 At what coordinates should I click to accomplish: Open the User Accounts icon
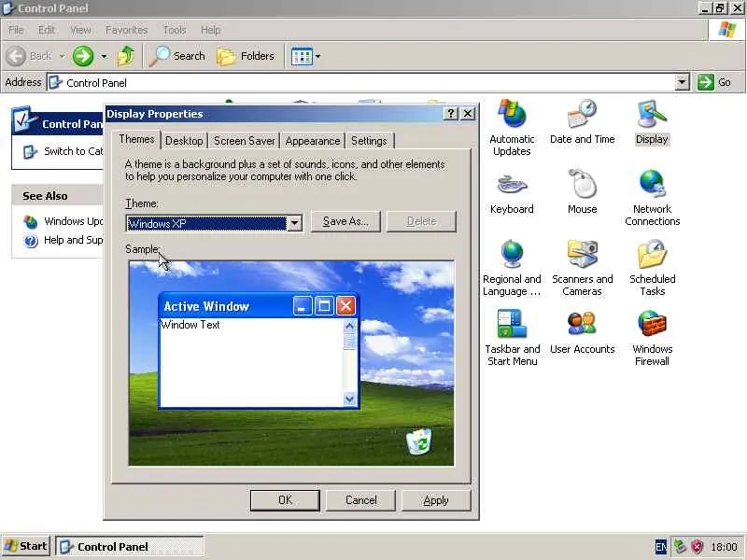coord(582,324)
